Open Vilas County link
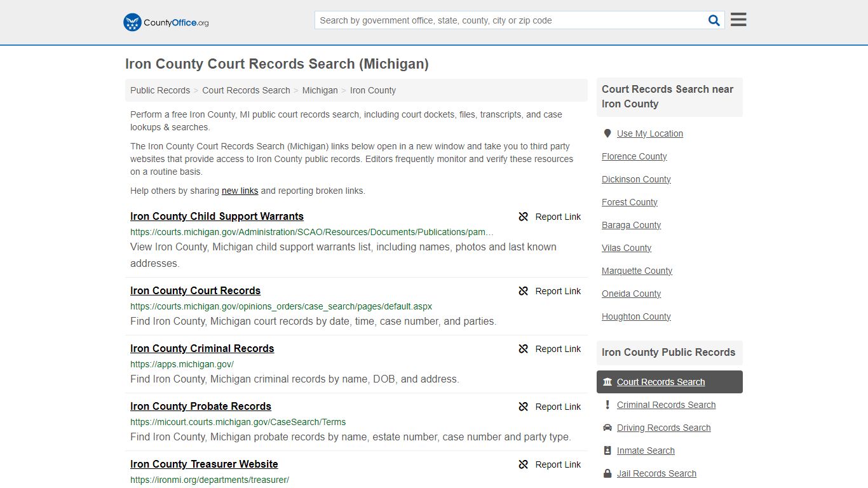 click(627, 248)
